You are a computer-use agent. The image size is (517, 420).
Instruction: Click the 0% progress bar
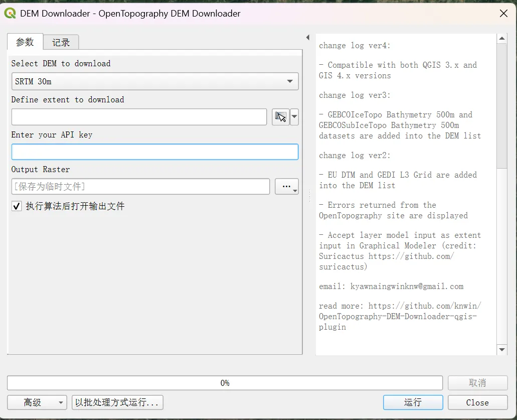click(x=225, y=383)
